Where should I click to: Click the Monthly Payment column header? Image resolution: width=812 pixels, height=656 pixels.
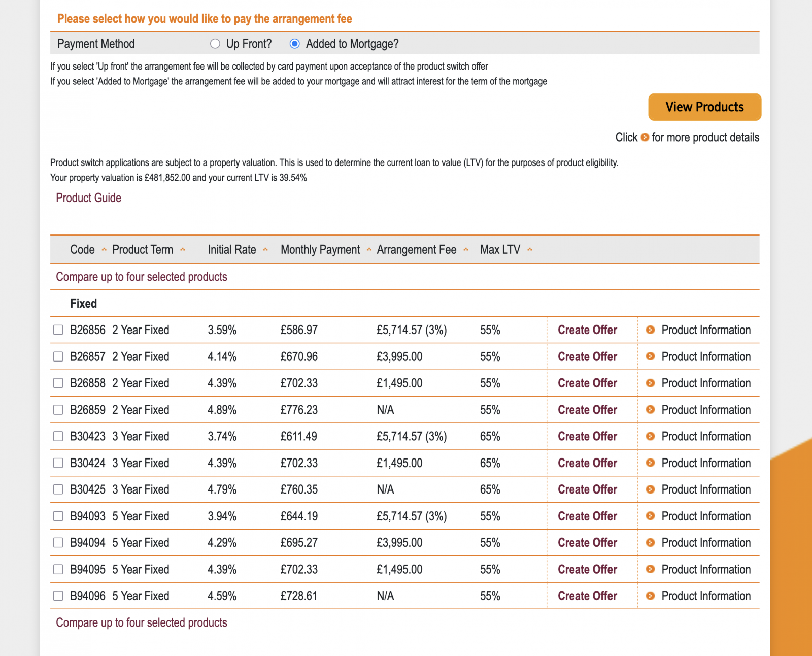pyautogui.click(x=320, y=249)
